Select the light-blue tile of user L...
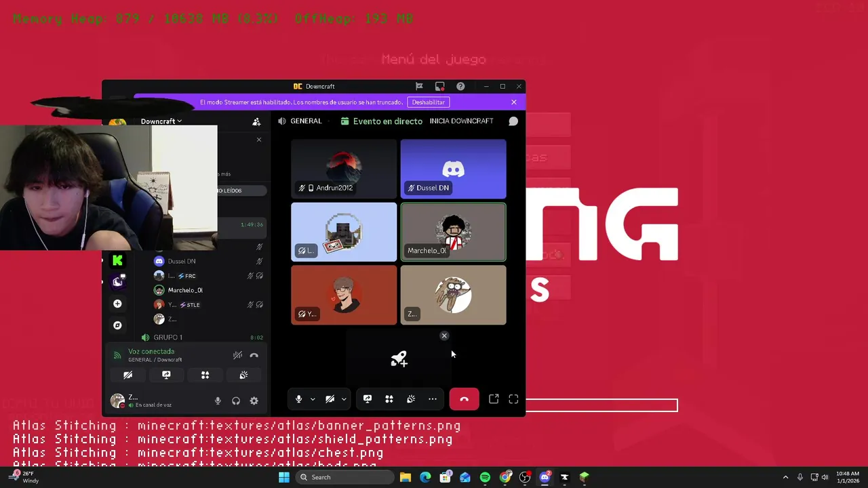Viewport: 868px width, 488px height. pyautogui.click(x=344, y=232)
